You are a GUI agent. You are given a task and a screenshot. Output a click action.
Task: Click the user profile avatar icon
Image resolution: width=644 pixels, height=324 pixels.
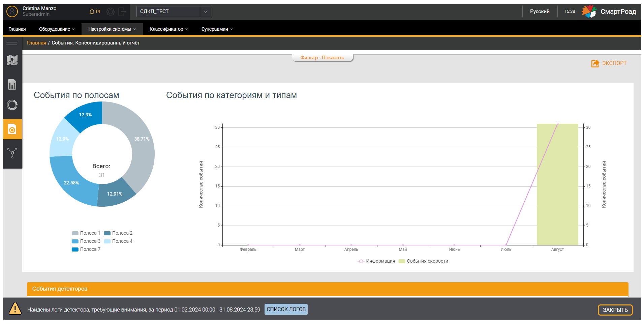pyautogui.click(x=12, y=11)
